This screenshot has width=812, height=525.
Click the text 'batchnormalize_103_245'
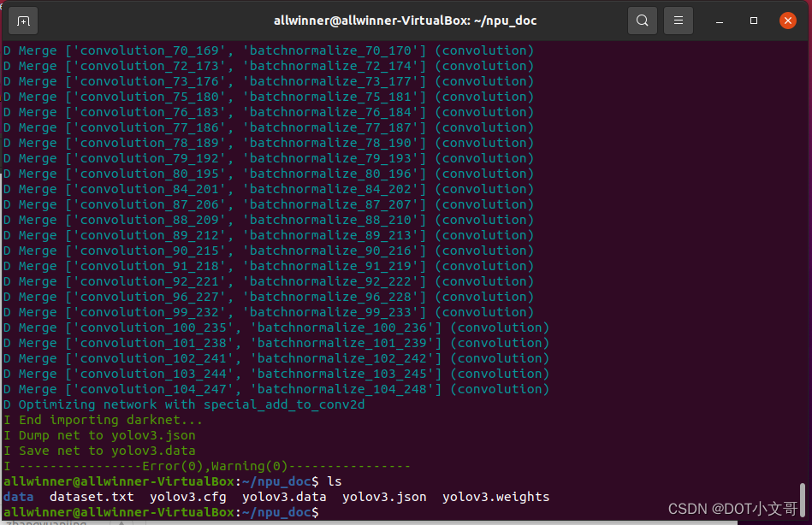pos(341,374)
